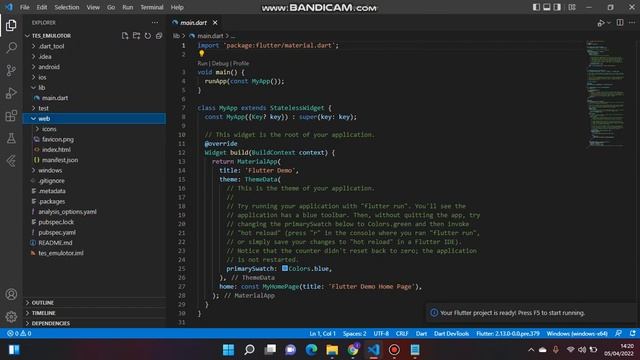The height and width of the screenshot is (360, 640).
Task: Create a new file in TES_EMULOTOR
Action: 125,36
